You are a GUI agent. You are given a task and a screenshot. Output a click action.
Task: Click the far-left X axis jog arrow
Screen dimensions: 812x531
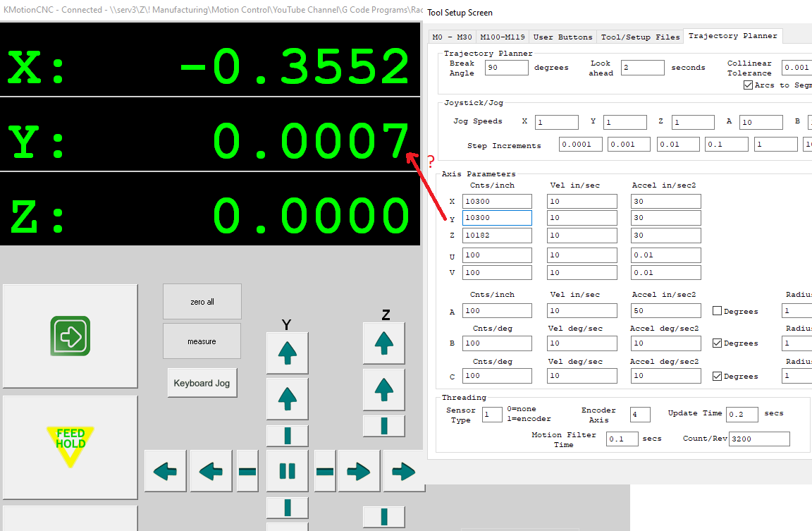point(166,471)
